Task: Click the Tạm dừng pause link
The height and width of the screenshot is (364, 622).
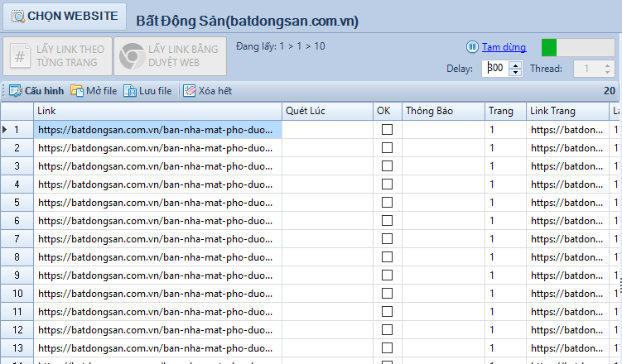Action: (x=504, y=47)
